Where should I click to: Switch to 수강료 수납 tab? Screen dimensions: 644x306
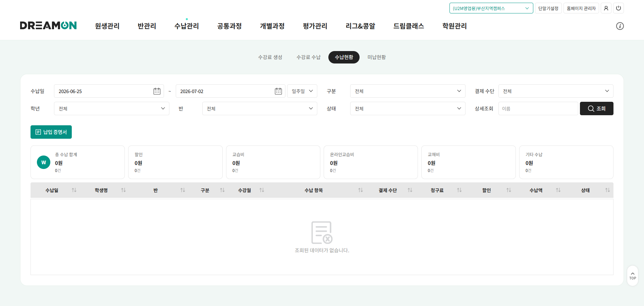click(308, 57)
